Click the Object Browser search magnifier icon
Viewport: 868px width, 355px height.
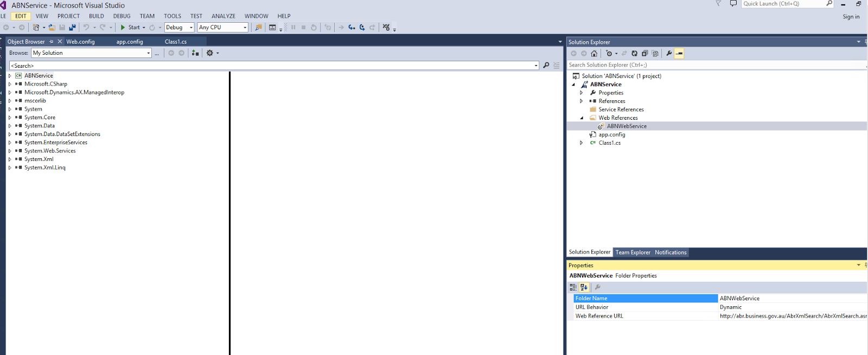click(x=546, y=66)
